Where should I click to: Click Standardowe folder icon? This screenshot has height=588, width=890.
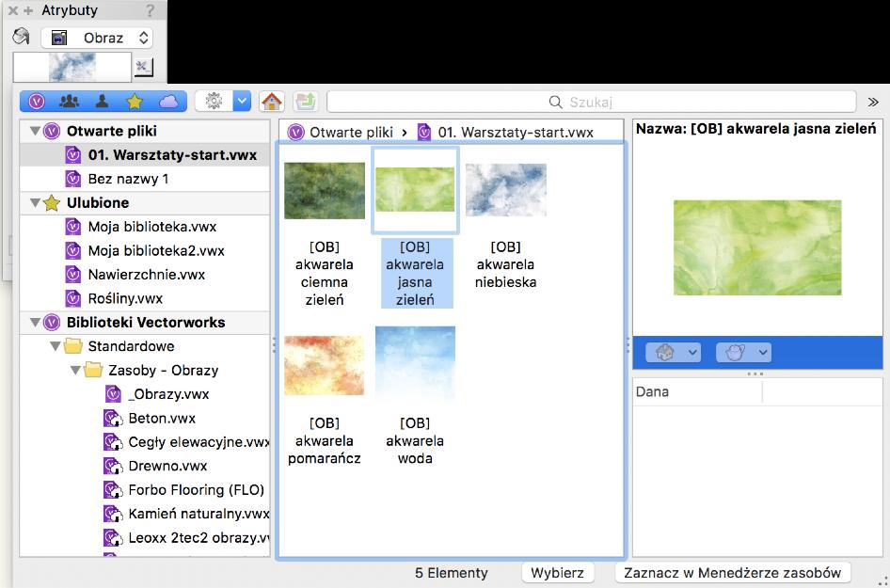pyautogui.click(x=72, y=345)
